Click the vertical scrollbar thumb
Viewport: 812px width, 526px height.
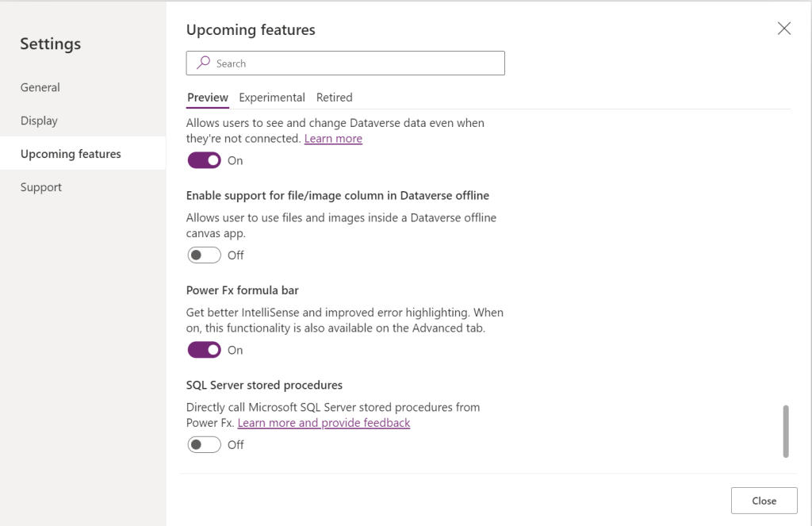pos(786,431)
